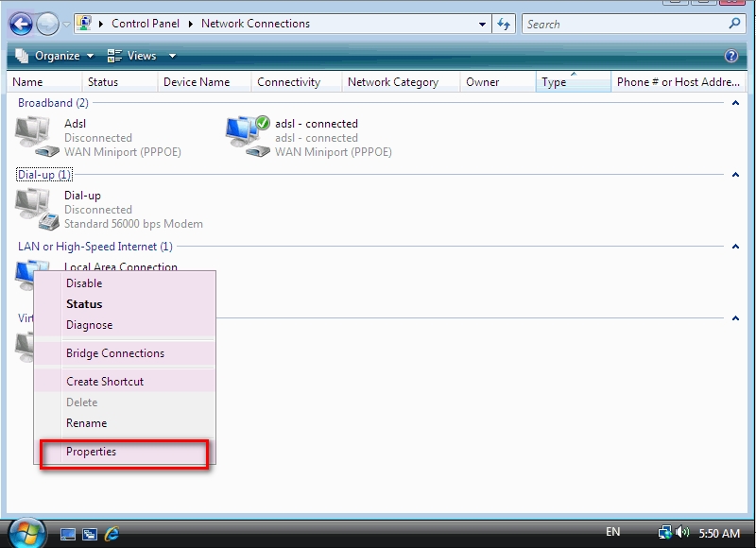The height and width of the screenshot is (548, 756).
Task: Choose Bridge Connections in context menu
Action: (x=115, y=353)
